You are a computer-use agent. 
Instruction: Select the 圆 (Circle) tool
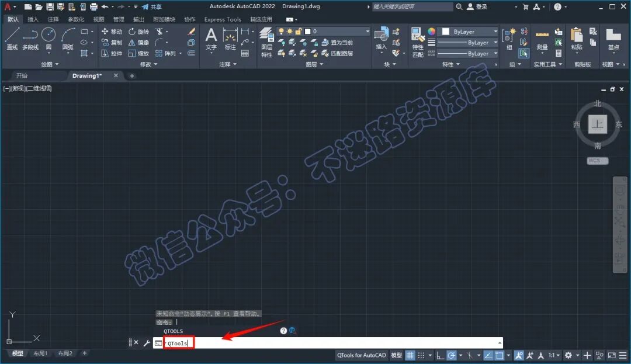[x=48, y=39]
